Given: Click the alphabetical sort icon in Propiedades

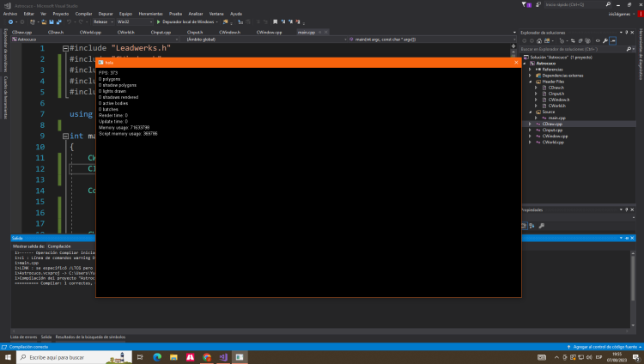Looking at the screenshot, I should (532, 226).
